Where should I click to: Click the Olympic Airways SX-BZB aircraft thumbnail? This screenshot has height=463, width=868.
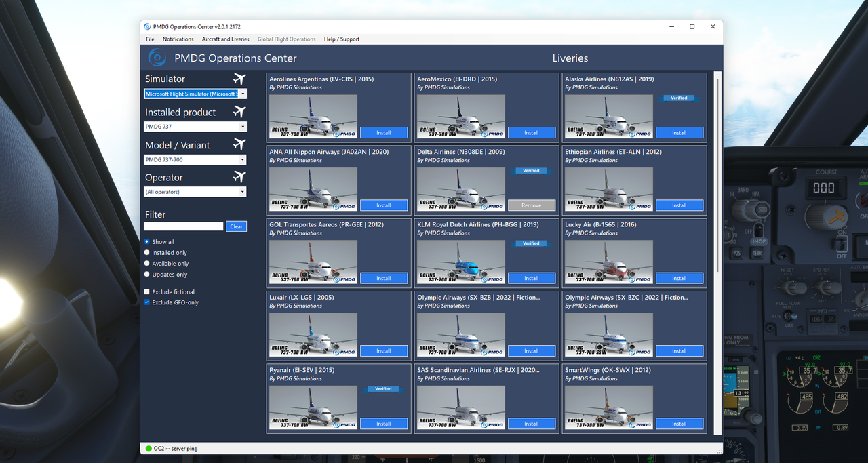click(x=461, y=334)
